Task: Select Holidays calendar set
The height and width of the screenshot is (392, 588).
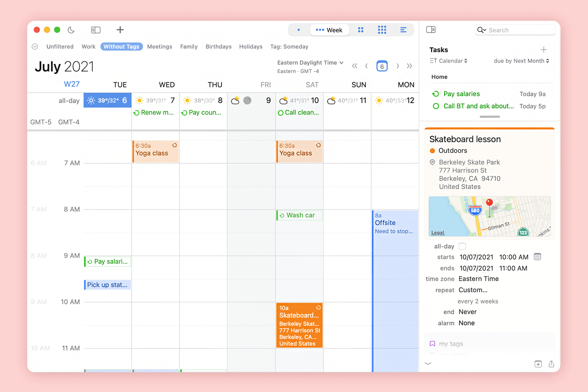Action: [x=251, y=47]
